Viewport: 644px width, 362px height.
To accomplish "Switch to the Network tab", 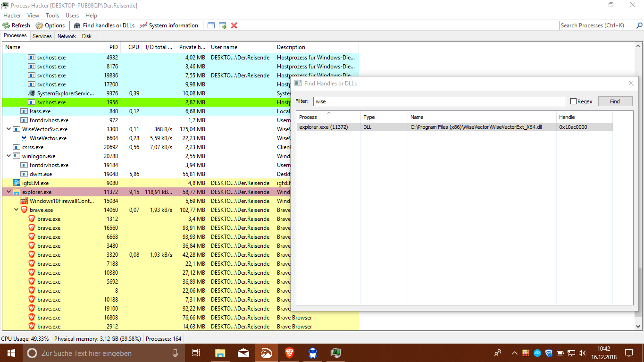I will click(67, 36).
